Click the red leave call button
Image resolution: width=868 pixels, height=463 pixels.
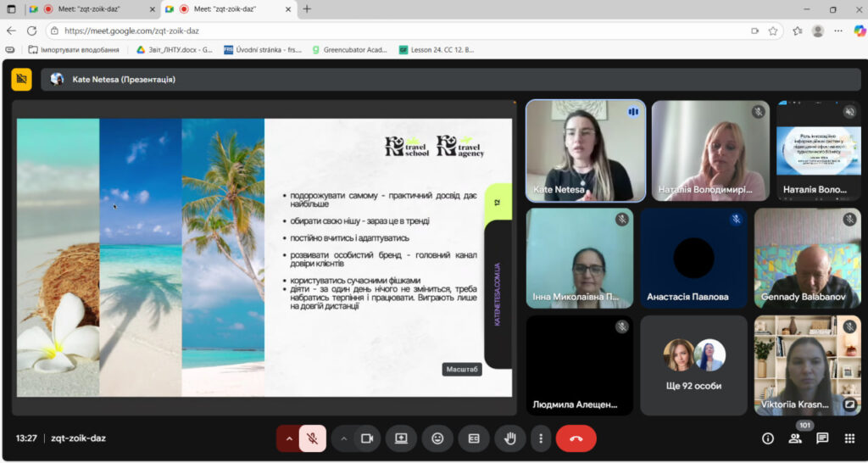point(576,438)
